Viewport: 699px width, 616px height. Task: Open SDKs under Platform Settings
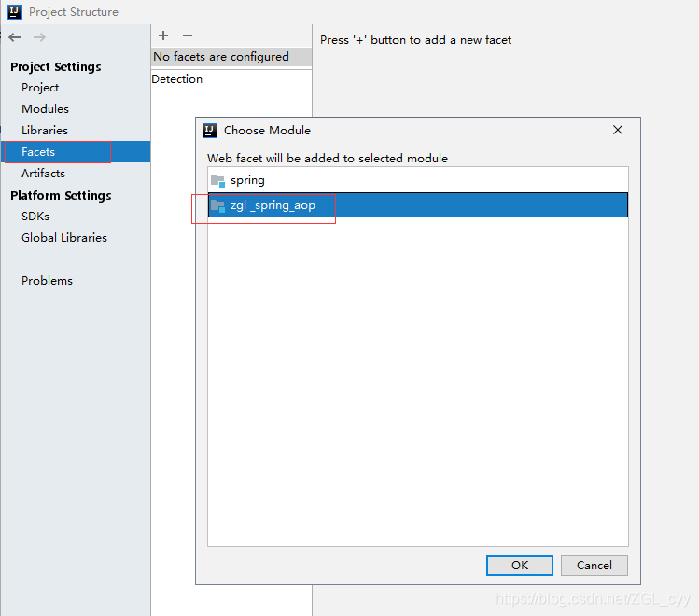35,217
